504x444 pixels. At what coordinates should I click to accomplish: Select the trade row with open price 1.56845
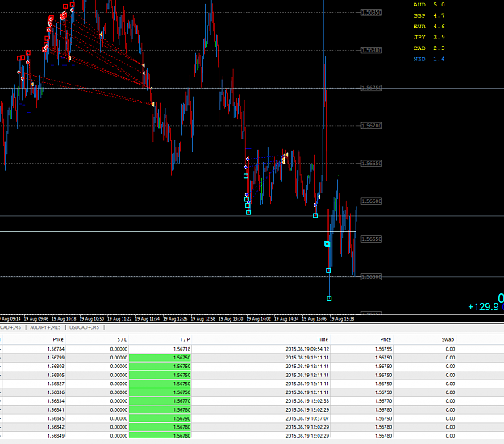252,418
